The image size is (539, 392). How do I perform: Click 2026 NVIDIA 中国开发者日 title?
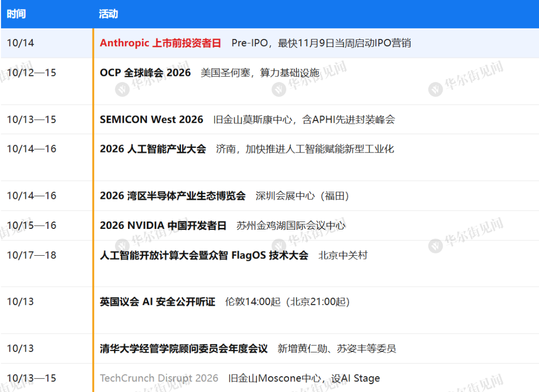pyautogui.click(x=163, y=225)
